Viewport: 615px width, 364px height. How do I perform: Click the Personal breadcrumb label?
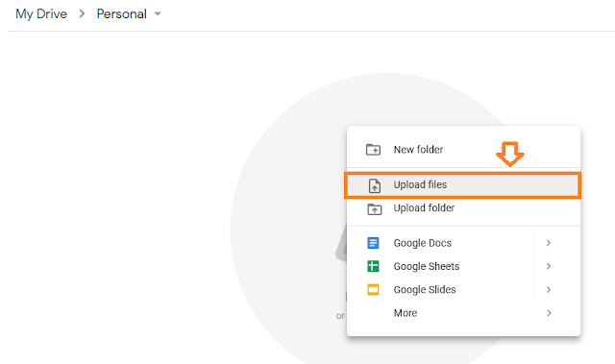[x=122, y=14]
